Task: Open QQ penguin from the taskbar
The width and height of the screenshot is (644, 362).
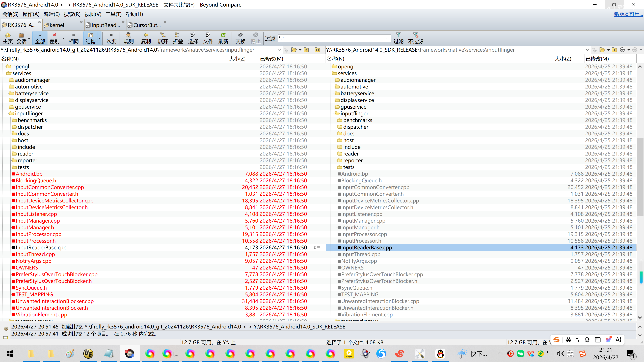Action: point(440,353)
